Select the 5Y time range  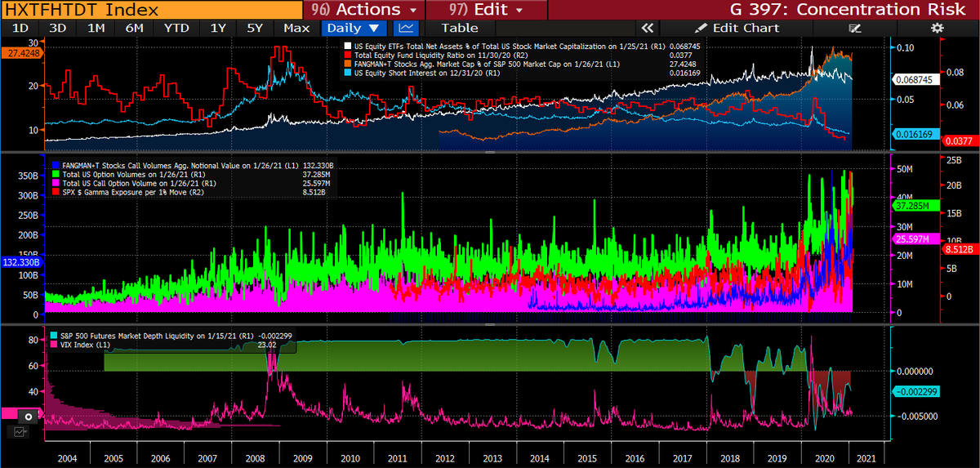point(255,28)
